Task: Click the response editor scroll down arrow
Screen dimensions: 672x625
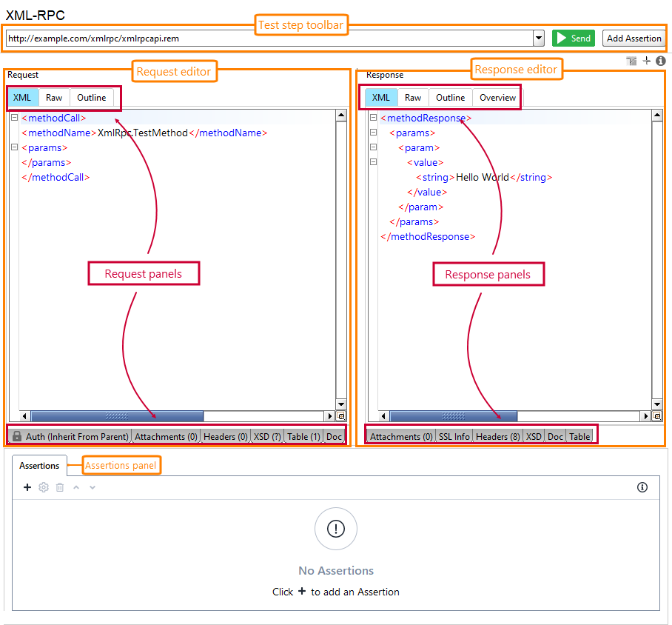Action: point(657,404)
